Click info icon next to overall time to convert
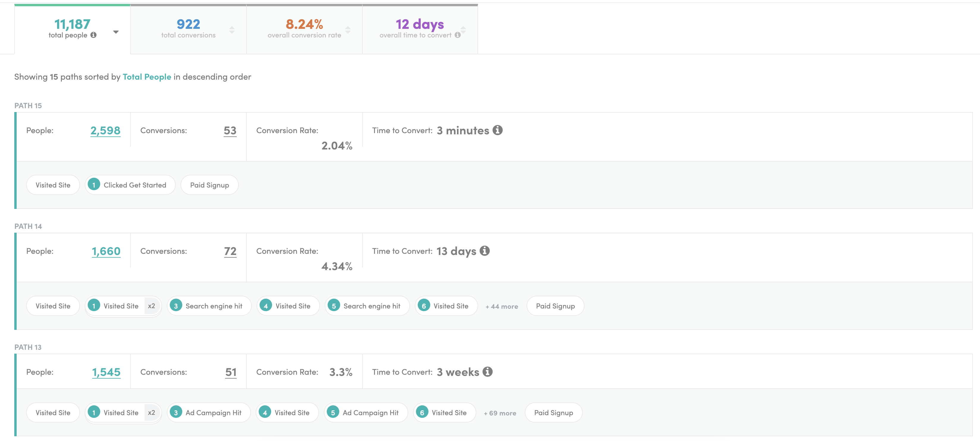This screenshot has height=441, width=980. coord(458,35)
